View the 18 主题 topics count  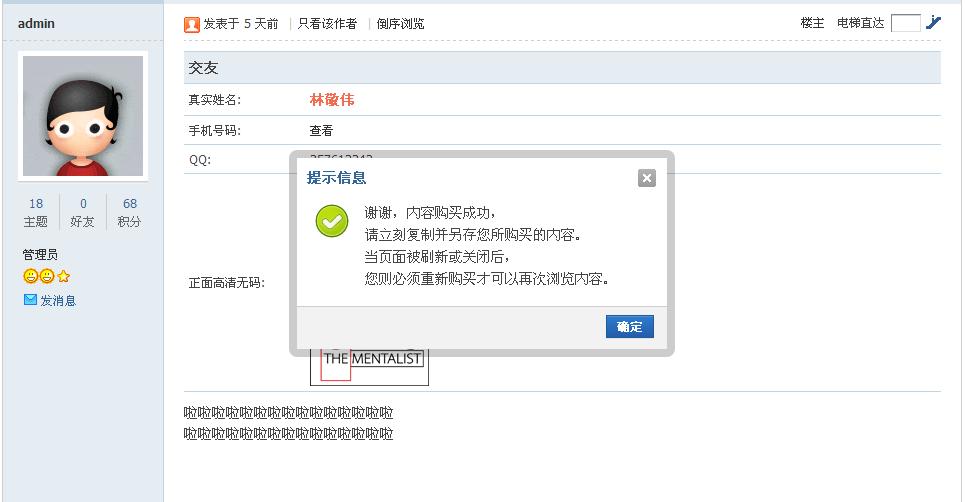(x=36, y=212)
